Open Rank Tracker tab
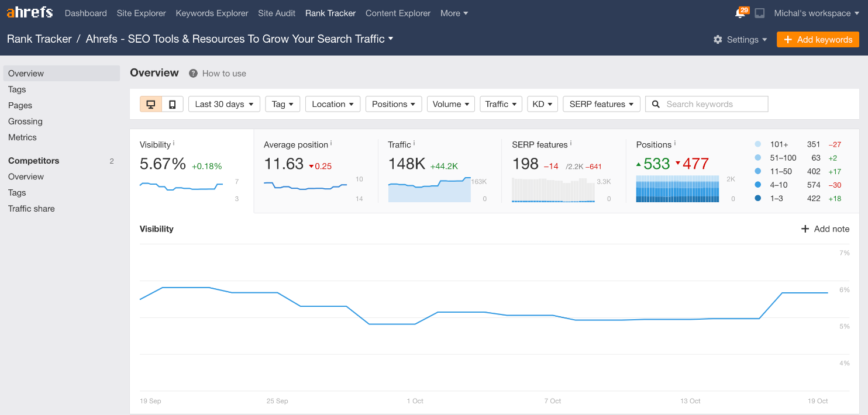Screen dimensions: 868x415 (x=330, y=13)
